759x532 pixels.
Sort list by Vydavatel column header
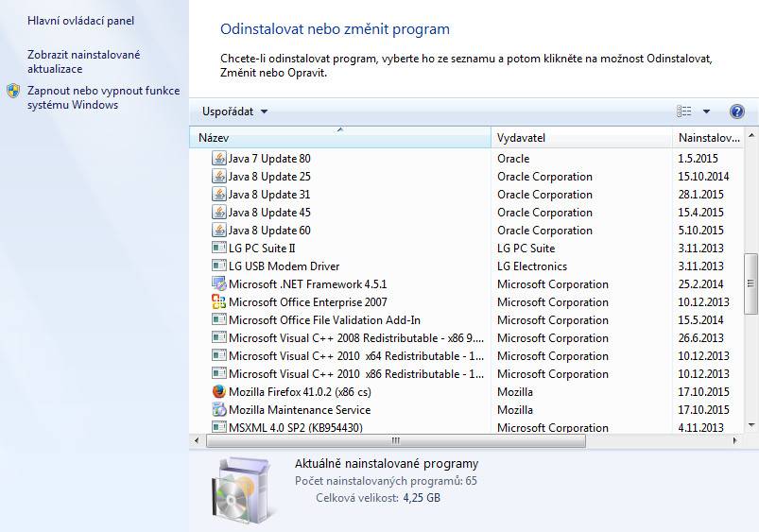582,137
